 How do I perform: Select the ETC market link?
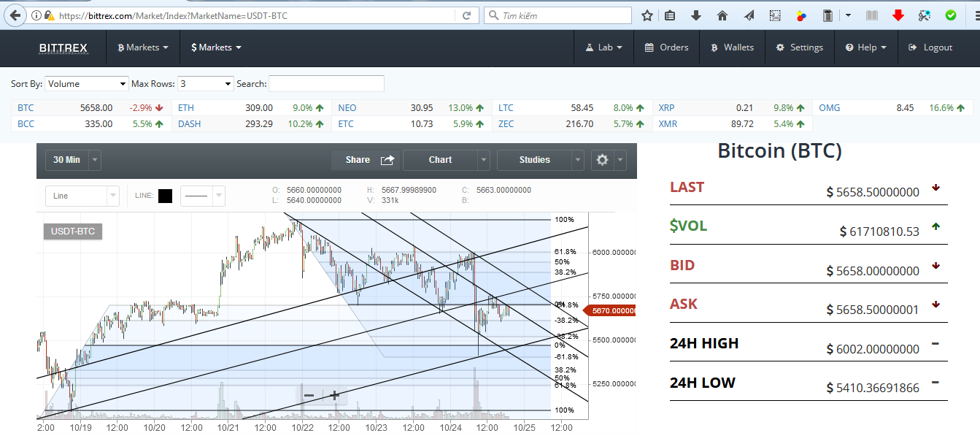346,123
